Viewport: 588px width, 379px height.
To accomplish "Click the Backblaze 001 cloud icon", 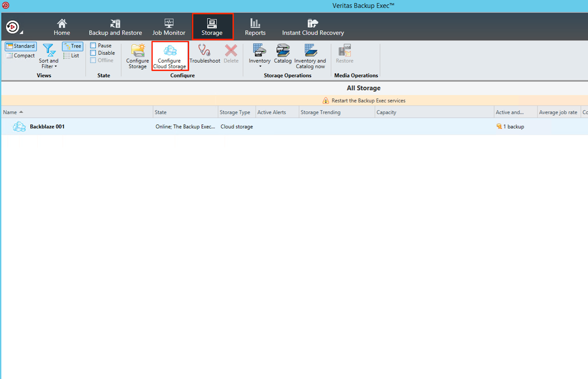I will 19,127.
